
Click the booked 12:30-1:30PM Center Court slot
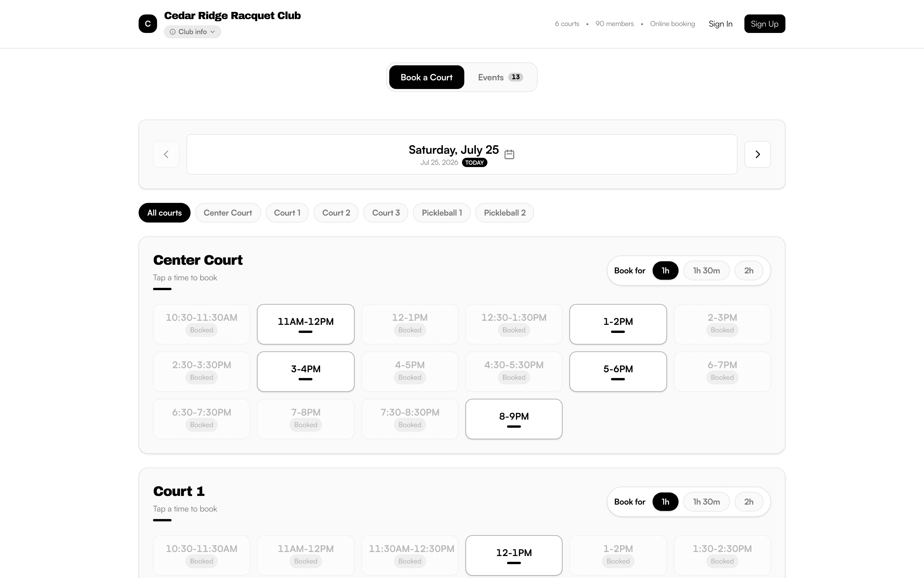[x=514, y=324]
